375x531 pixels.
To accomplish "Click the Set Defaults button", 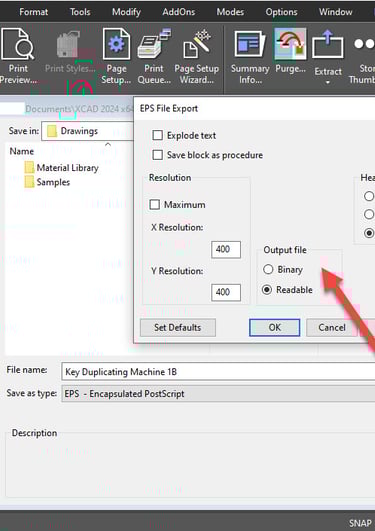I will tap(178, 327).
